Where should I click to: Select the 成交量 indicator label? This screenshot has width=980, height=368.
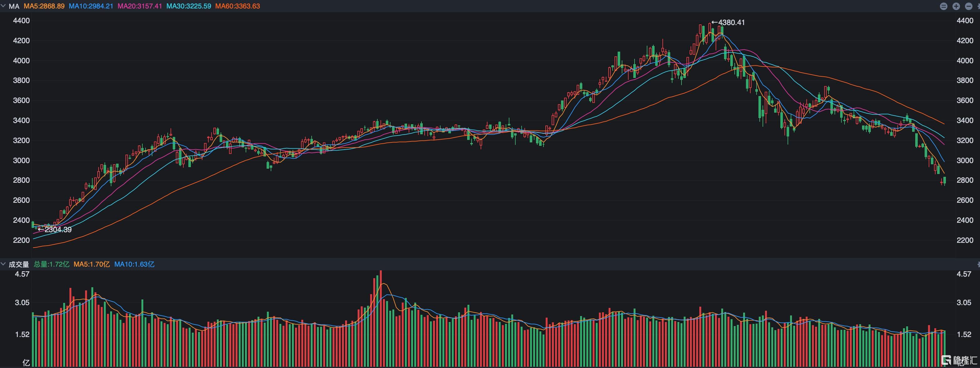pyautogui.click(x=19, y=264)
